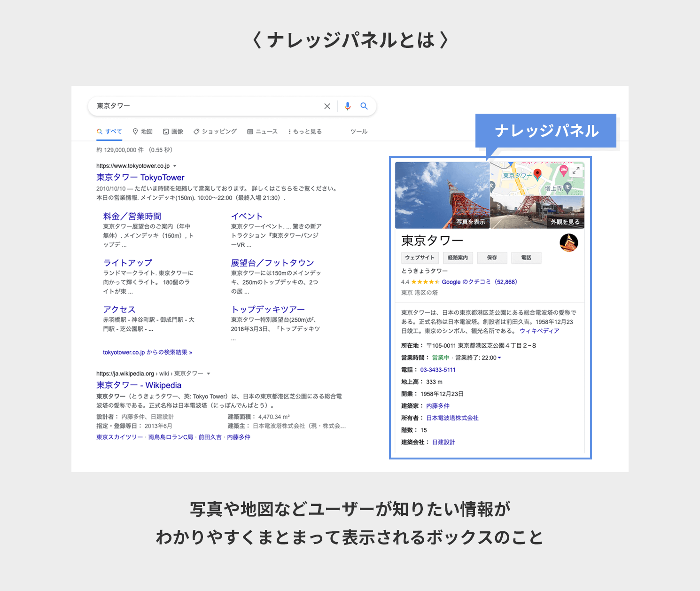Click the 前田久吉 related link
Screen dimensions: 700x591
[x=210, y=437]
